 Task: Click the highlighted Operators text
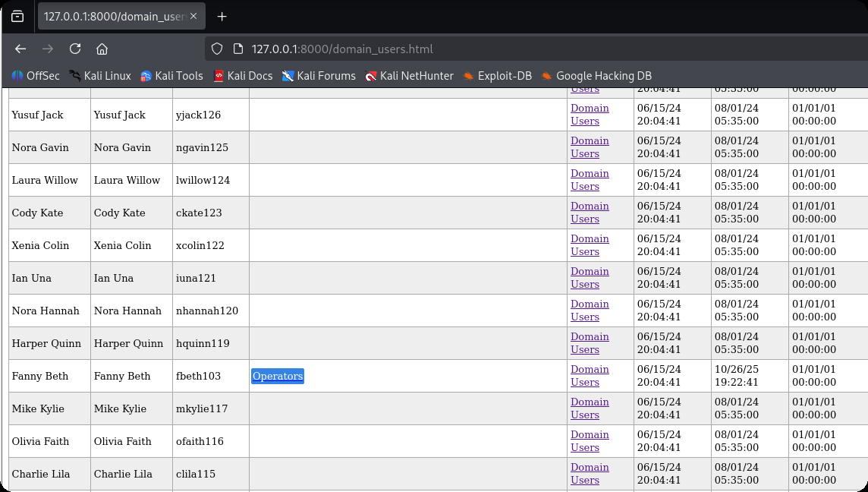(x=278, y=377)
